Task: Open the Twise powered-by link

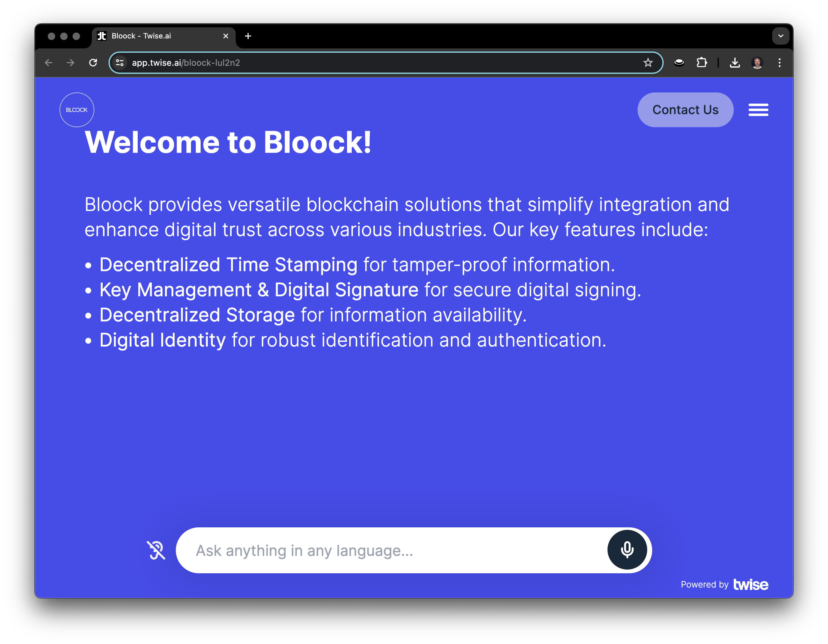Action: 750,584
